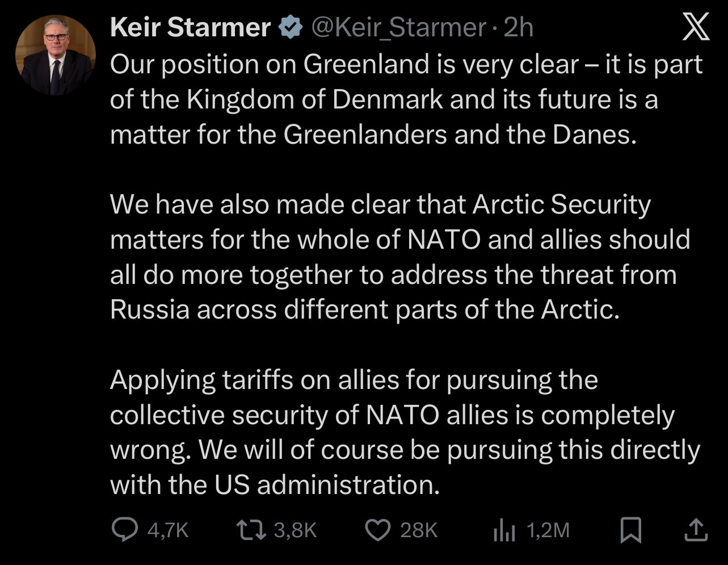This screenshot has width=728, height=565.
Task: Open Keir Starmer's profile picture
Action: click(55, 55)
